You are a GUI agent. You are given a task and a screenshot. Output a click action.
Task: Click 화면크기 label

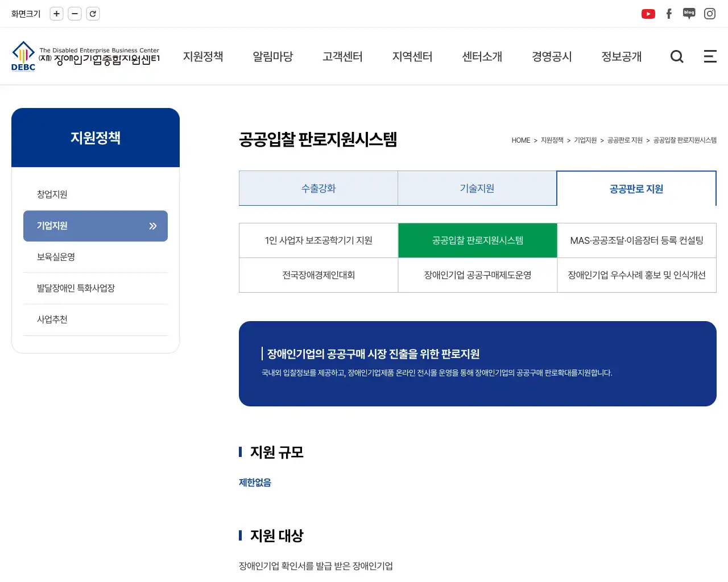[26, 14]
